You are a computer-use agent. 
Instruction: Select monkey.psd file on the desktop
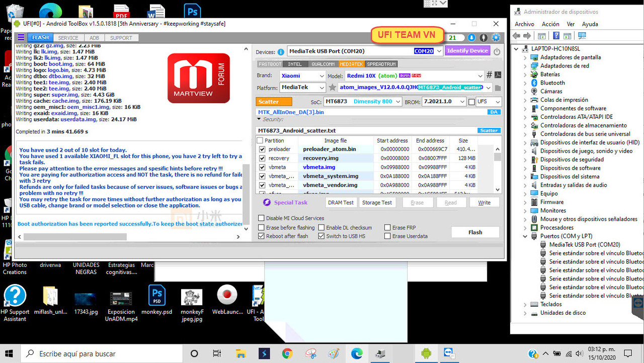click(x=157, y=301)
